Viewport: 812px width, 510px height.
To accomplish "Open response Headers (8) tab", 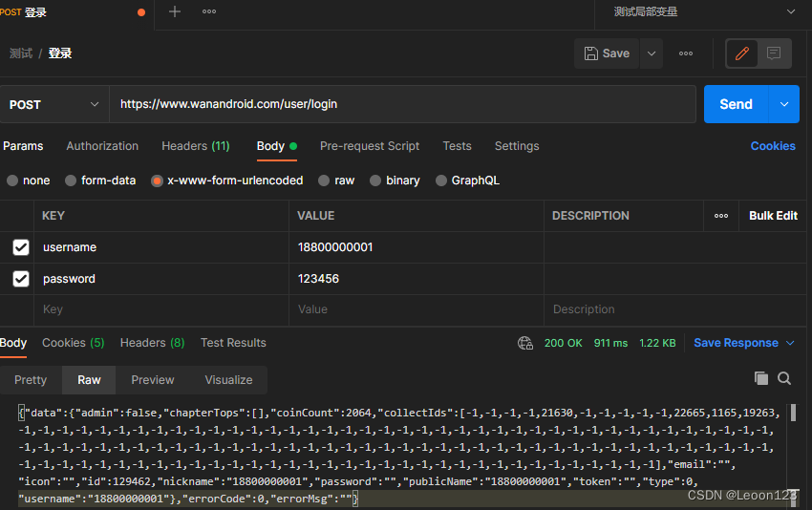I will [152, 343].
